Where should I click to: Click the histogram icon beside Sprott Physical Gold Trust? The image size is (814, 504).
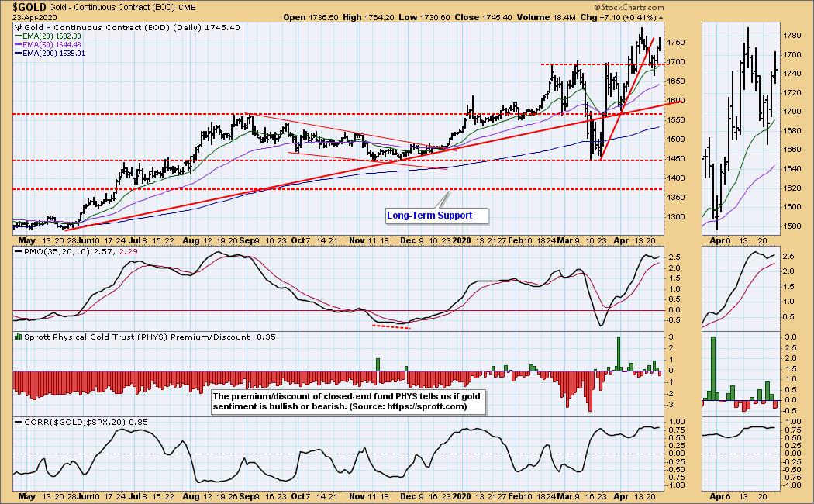coord(18,337)
